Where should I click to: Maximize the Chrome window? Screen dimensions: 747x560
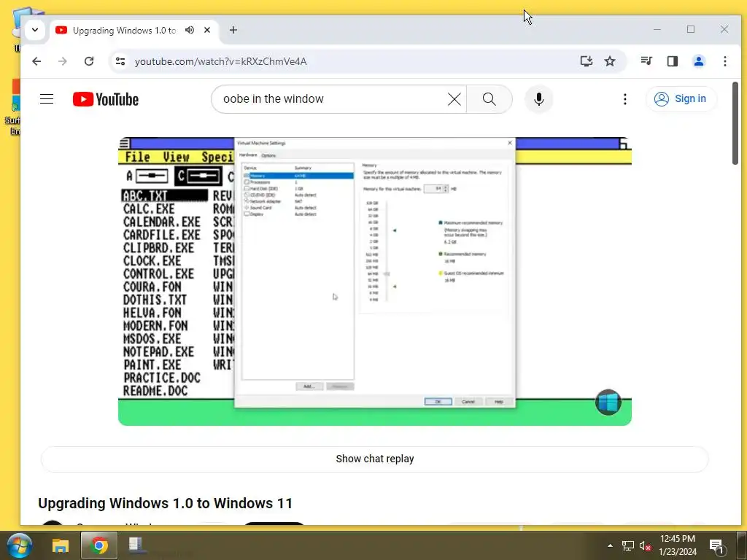[691, 29]
